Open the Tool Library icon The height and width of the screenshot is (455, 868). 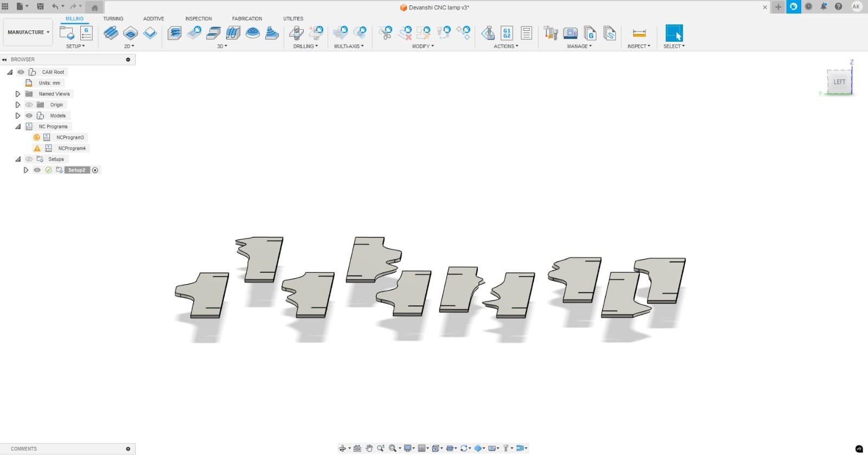coord(551,33)
